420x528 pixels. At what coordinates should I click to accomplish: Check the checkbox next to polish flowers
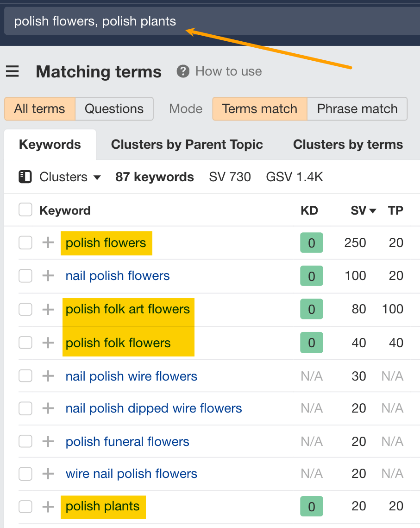point(25,243)
